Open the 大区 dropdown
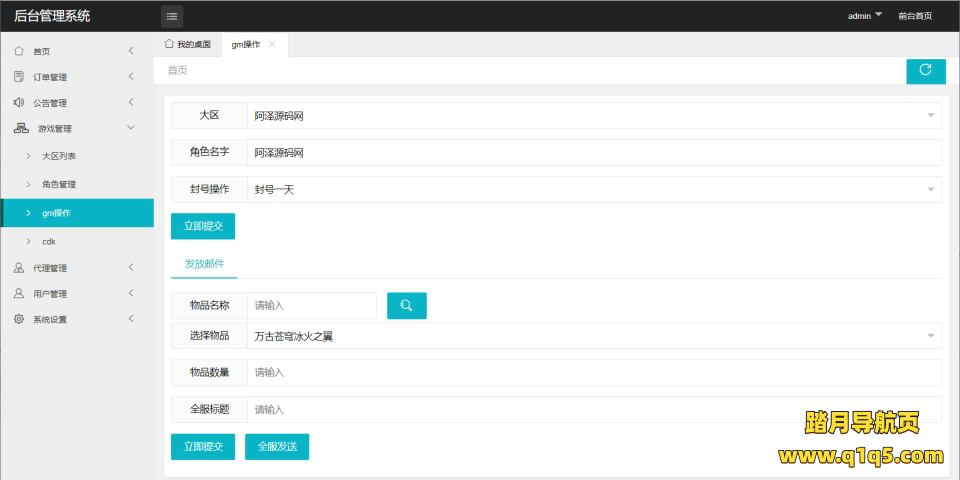960x480 pixels. click(594, 116)
